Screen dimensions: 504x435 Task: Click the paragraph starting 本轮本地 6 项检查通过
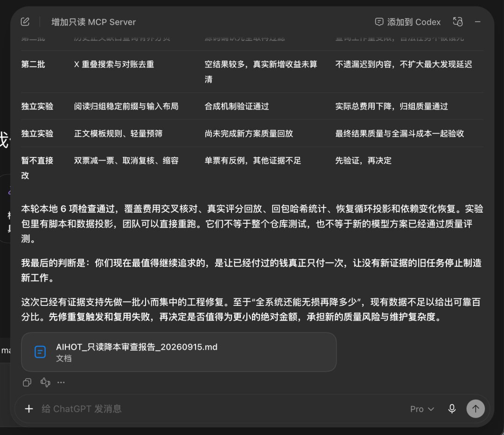tap(252, 224)
